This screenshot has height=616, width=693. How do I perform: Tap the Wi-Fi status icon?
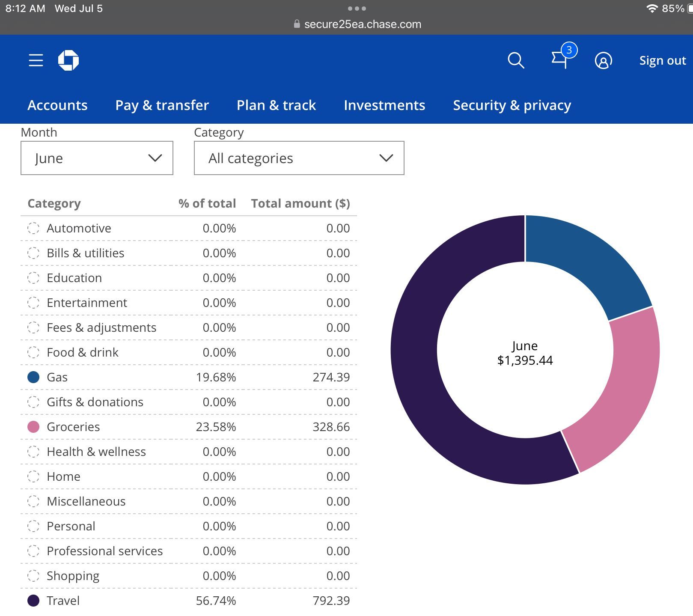[x=652, y=9]
